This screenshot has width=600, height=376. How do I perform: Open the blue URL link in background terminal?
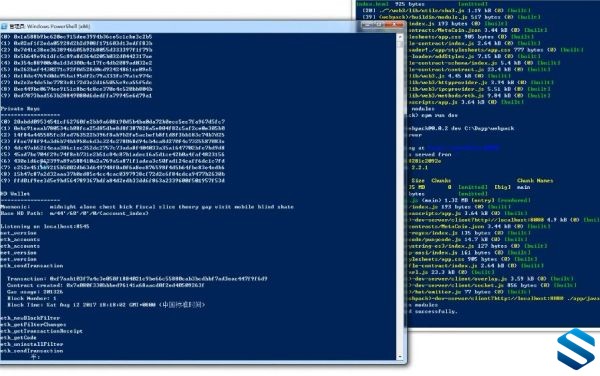click(463, 148)
